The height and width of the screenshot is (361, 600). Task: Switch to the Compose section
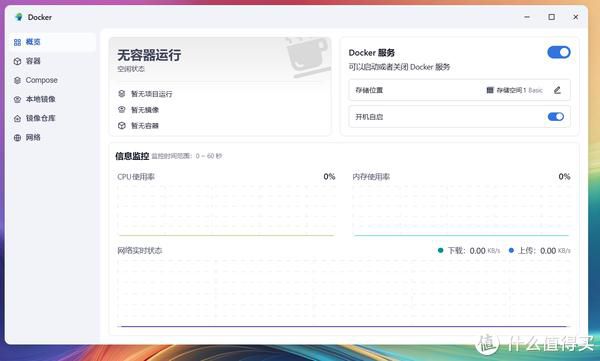point(52,80)
